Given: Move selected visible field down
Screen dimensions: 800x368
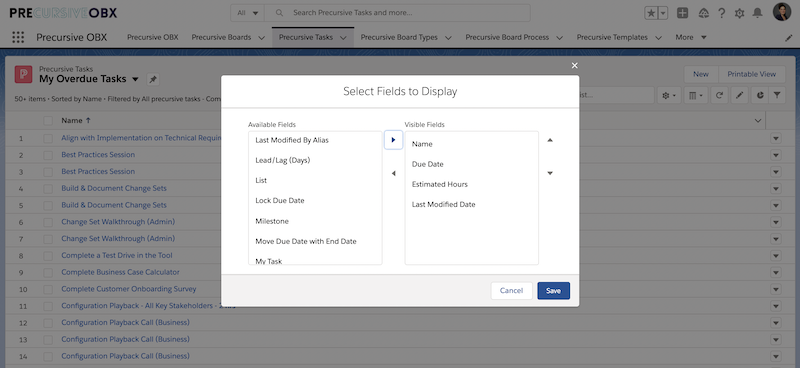Looking at the screenshot, I should [x=550, y=174].
